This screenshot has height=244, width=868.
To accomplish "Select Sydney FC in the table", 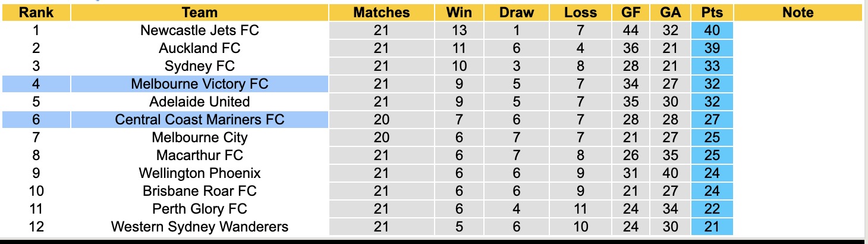I will tap(200, 66).
